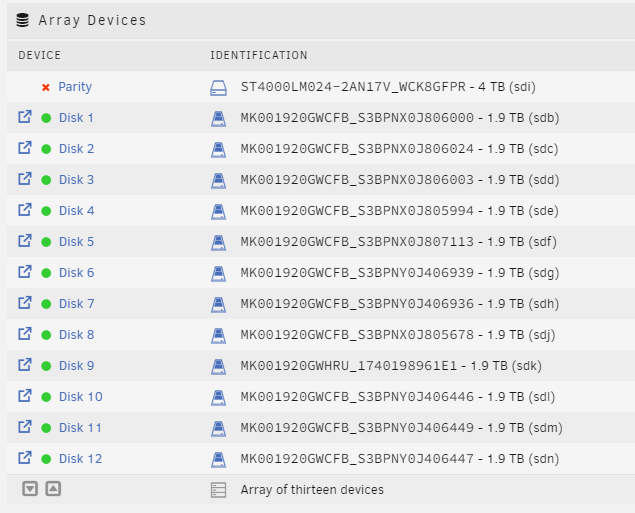The height and width of the screenshot is (513, 635).
Task: Open Disk 2 device settings link
Action: point(77,149)
